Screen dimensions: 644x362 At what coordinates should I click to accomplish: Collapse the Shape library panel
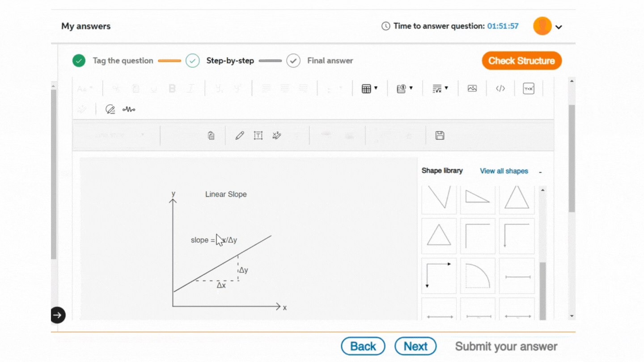[x=540, y=172]
